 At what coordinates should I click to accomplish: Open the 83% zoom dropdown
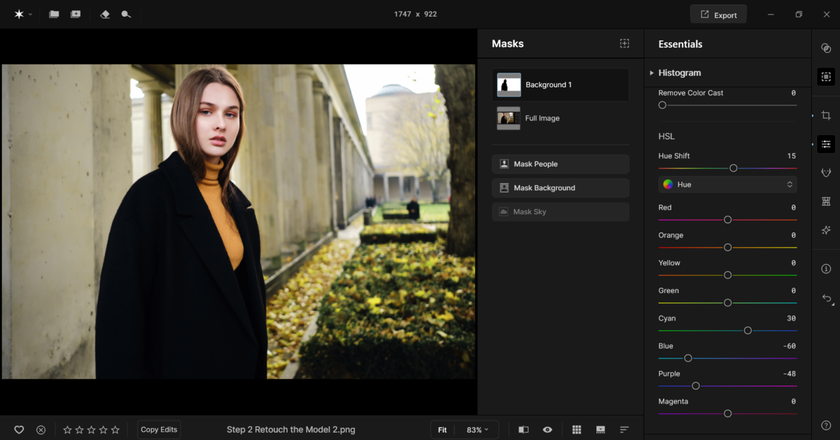point(477,430)
